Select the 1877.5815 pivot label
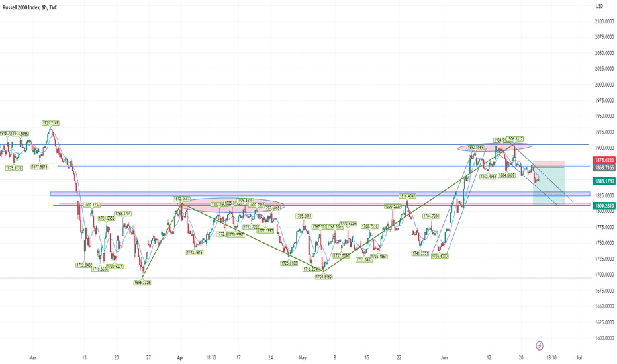Screen dimensions: 617x364 coord(39,167)
